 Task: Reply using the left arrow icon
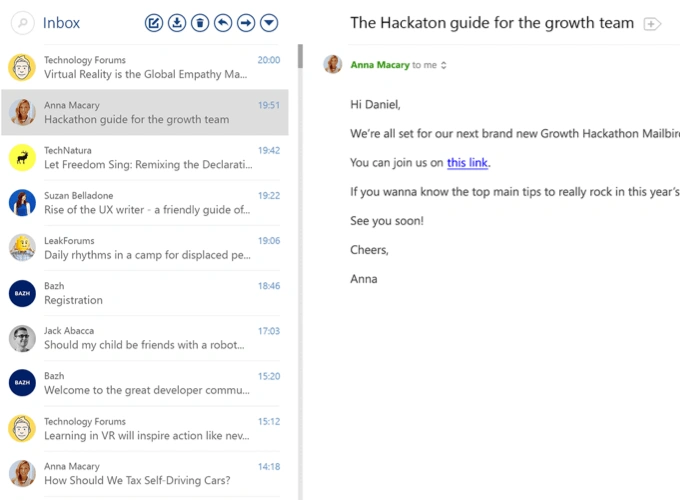[x=223, y=23]
